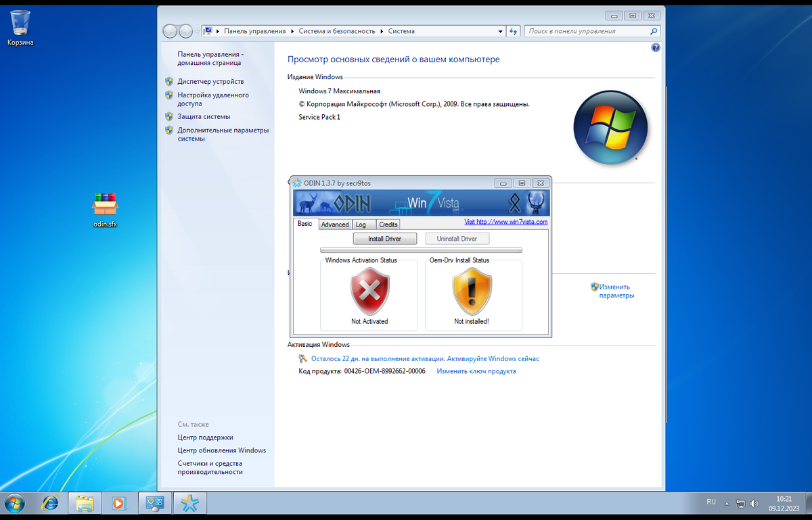Open odin.sfx archive on desktop
Image resolution: width=812 pixels, height=520 pixels.
(x=106, y=210)
